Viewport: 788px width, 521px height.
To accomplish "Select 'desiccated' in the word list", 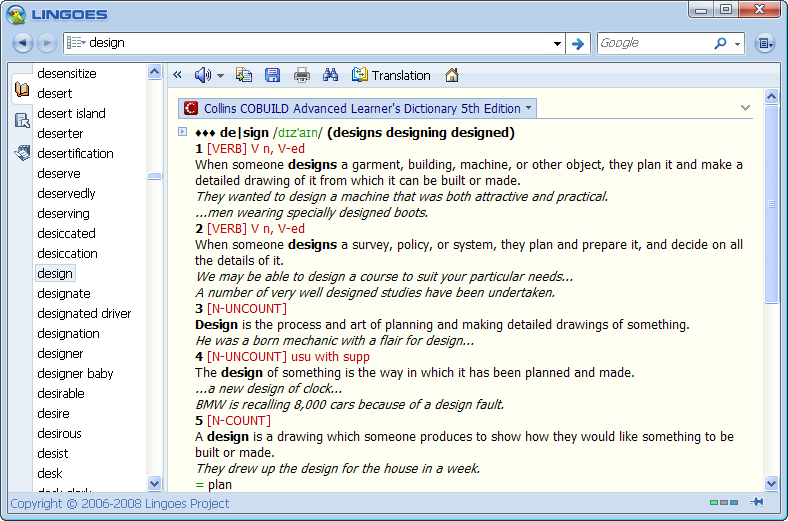I will (66, 234).
